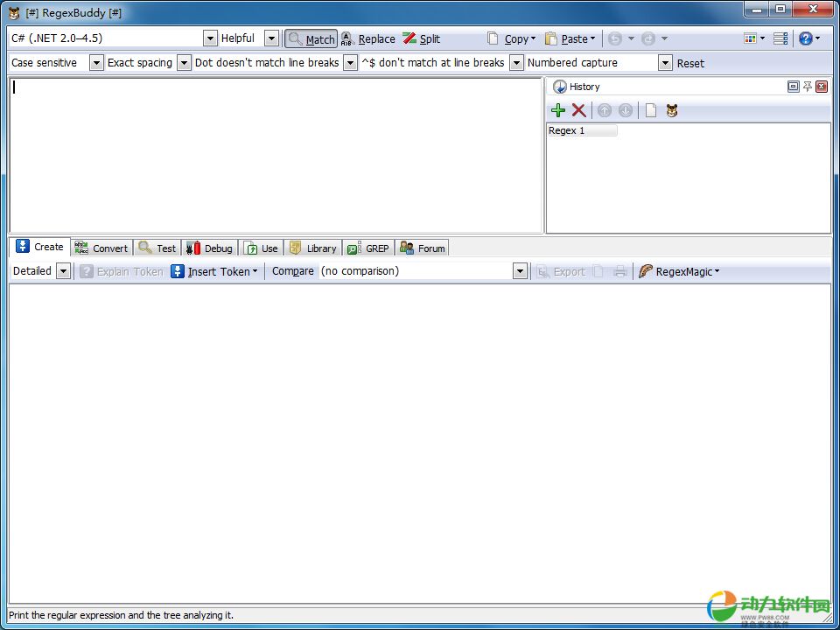Click the blank page clear history icon
The image size is (840, 630).
pos(650,110)
